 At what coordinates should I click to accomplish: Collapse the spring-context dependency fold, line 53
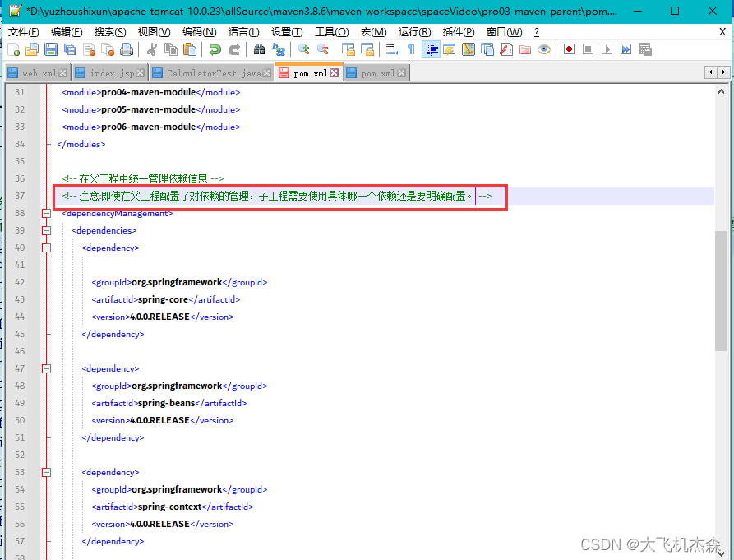point(46,472)
